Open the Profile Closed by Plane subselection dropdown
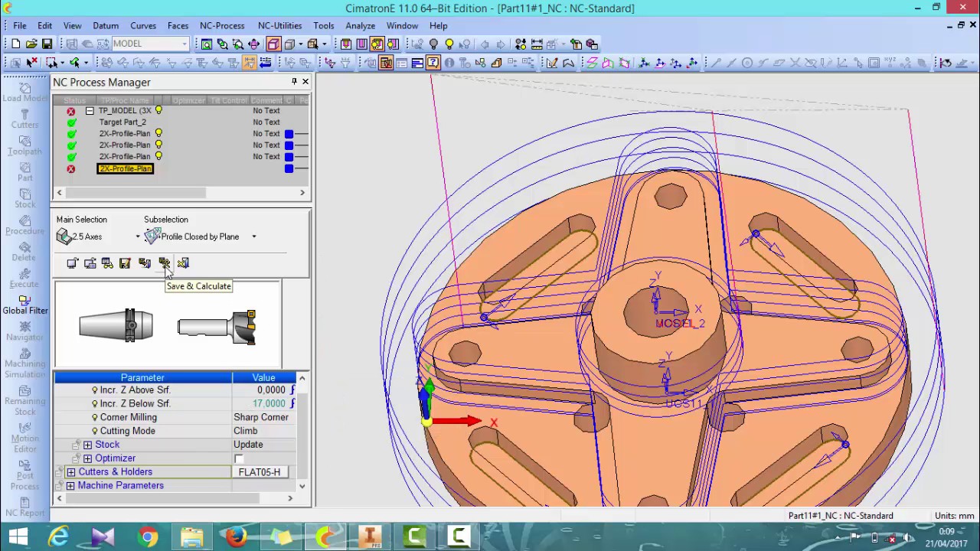The image size is (980, 551). point(254,236)
